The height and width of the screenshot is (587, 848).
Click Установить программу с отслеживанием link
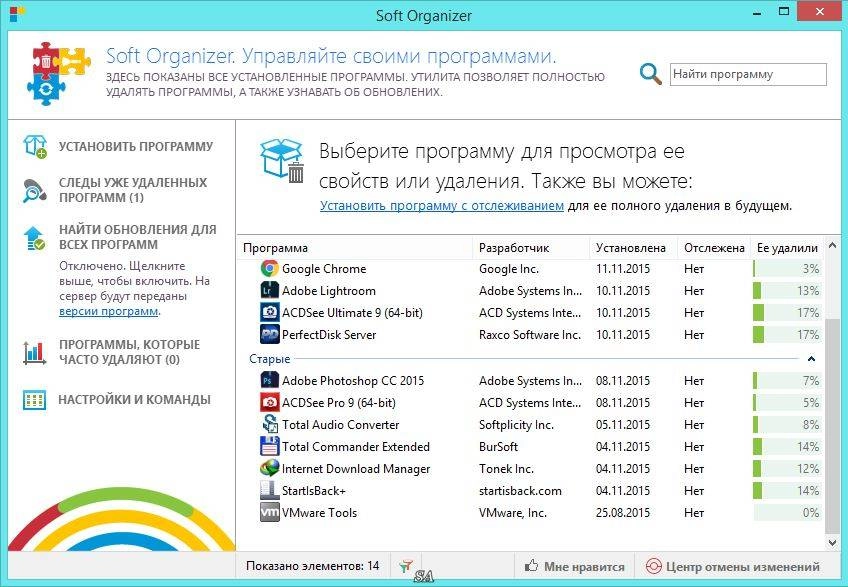point(442,206)
